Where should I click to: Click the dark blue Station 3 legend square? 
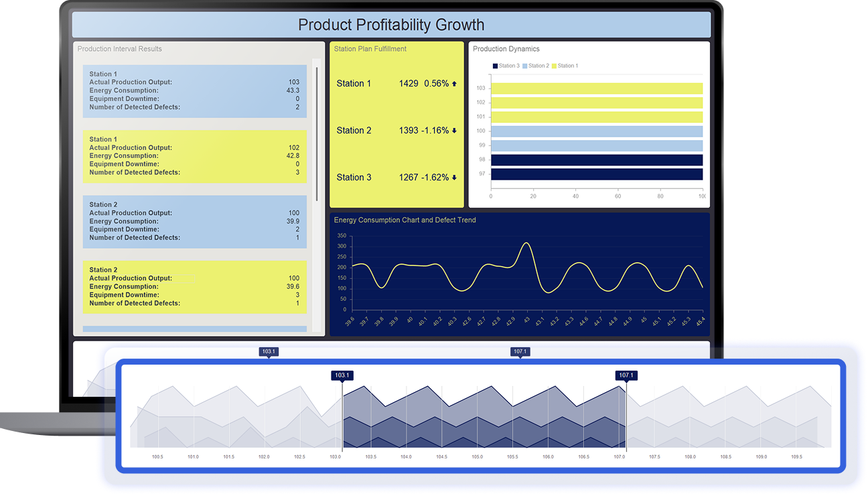tap(495, 65)
